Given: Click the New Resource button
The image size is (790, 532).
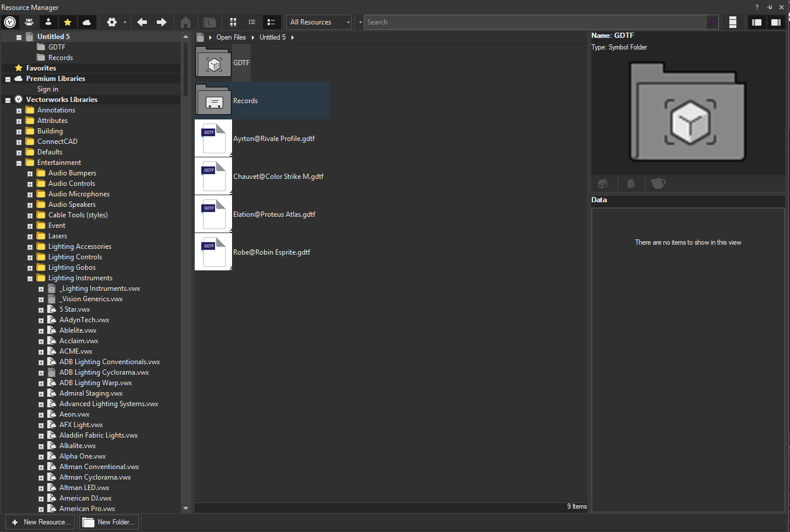Looking at the screenshot, I should tap(41, 522).
